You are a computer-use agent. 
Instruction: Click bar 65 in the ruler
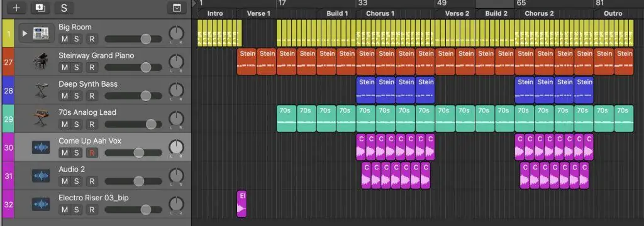[521, 3]
